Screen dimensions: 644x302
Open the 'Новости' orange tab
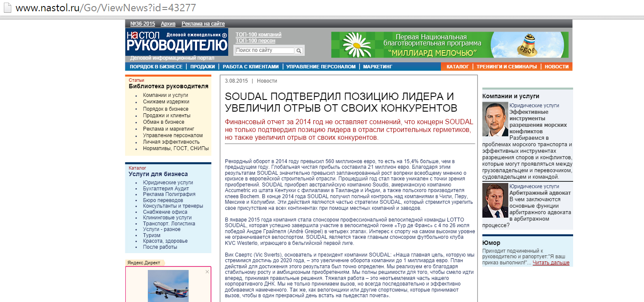pos(557,67)
